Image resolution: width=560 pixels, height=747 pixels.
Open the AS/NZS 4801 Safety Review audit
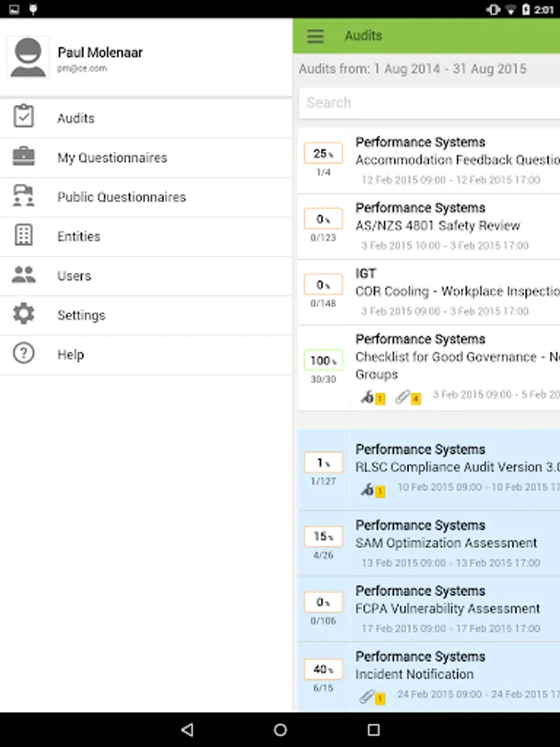point(438,226)
